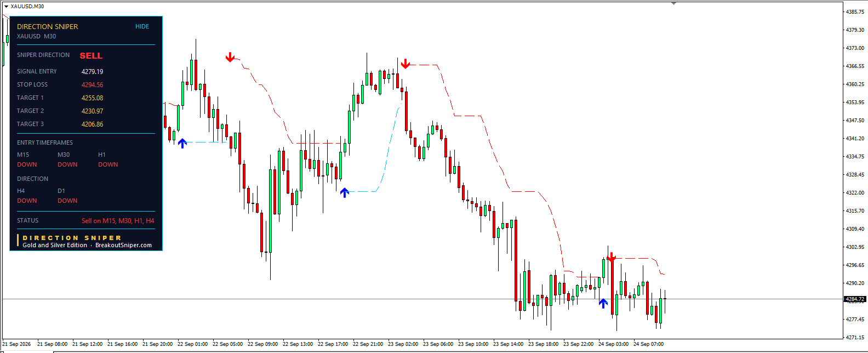Click the Target 2 value 4230.97
868x353 pixels.
tap(92, 111)
